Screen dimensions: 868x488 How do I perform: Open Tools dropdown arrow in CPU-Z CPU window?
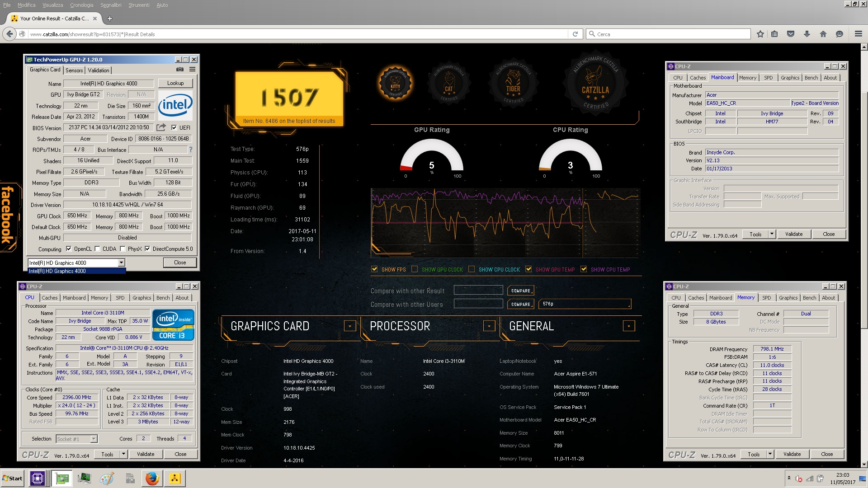tap(123, 454)
